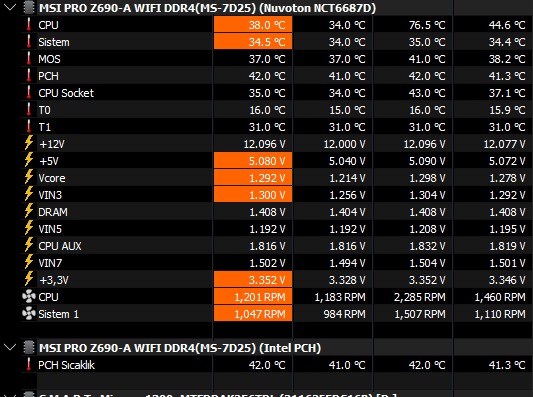Select the Vcore voltage row label
The image size is (533, 397).
coord(52,178)
